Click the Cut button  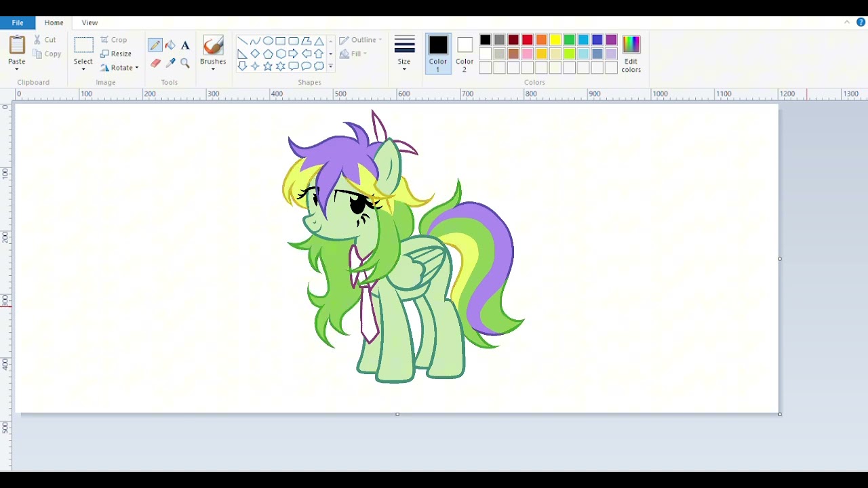tap(45, 40)
